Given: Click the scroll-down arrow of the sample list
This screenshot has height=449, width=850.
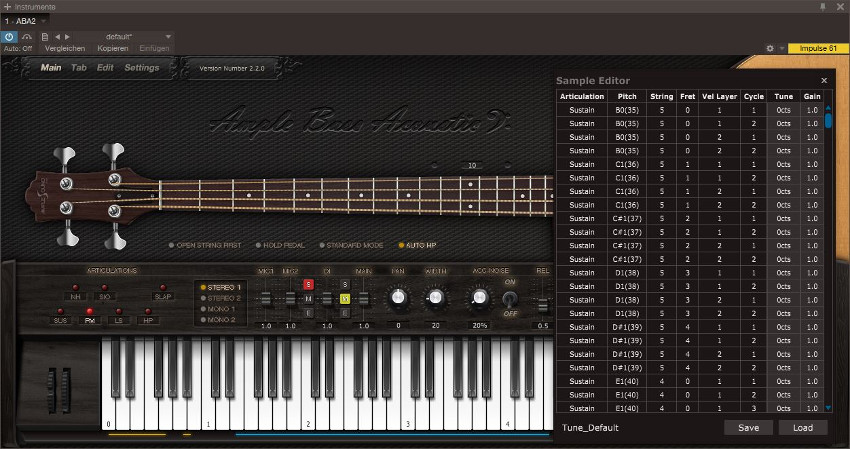Looking at the screenshot, I should [828, 408].
